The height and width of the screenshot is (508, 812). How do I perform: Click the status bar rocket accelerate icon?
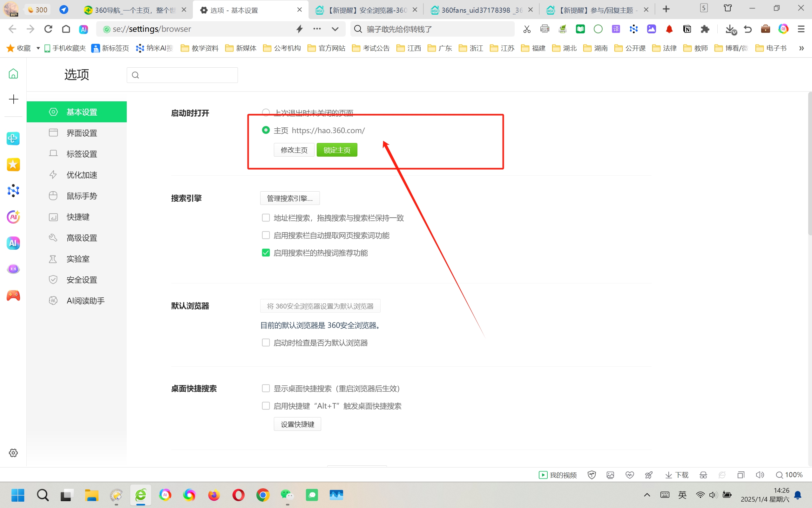coord(649,475)
